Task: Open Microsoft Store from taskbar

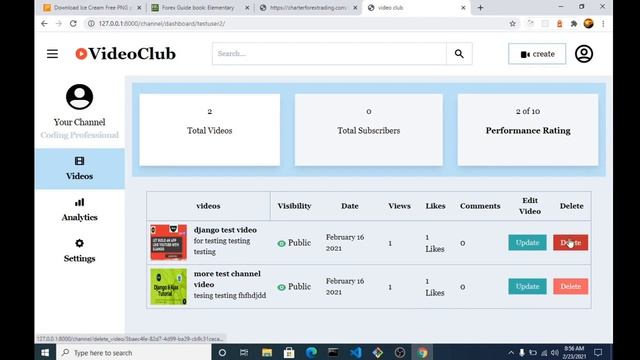Action: click(289, 352)
